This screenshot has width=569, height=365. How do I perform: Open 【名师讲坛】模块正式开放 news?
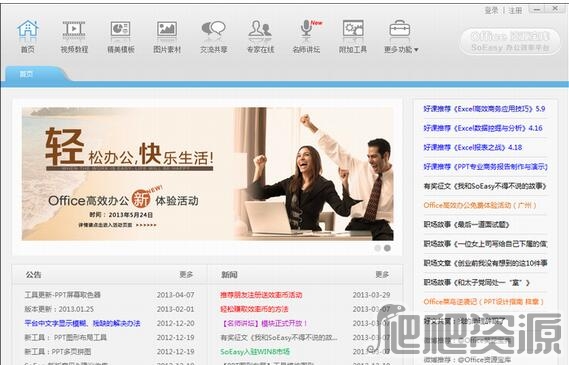[x=264, y=323]
